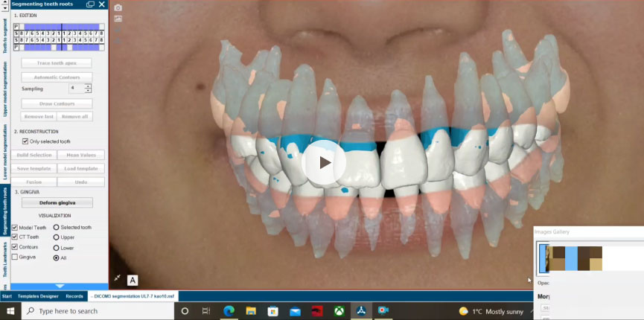The width and height of the screenshot is (644, 320).
Task: Click the Trace teeth apex button
Action: click(57, 63)
